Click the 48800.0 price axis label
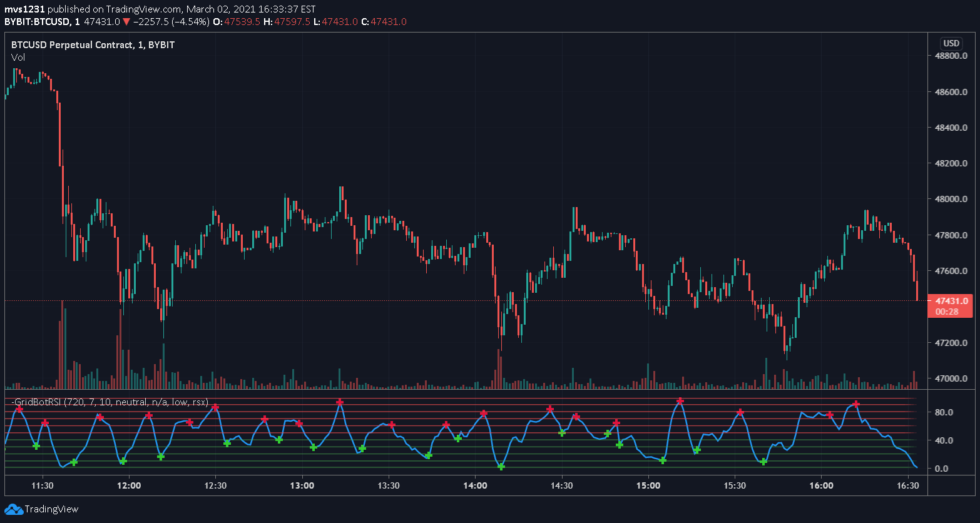The width and height of the screenshot is (980, 523). (951, 56)
